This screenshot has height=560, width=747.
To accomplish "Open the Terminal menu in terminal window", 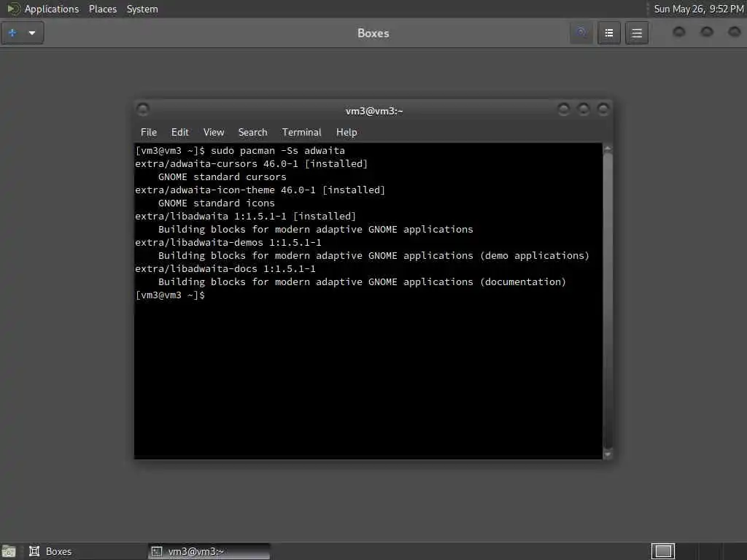I will tap(301, 133).
